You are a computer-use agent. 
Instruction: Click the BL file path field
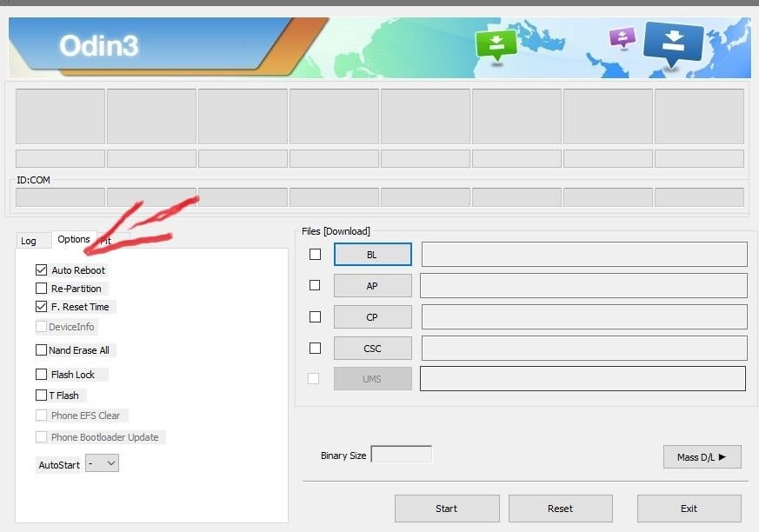[584, 254]
